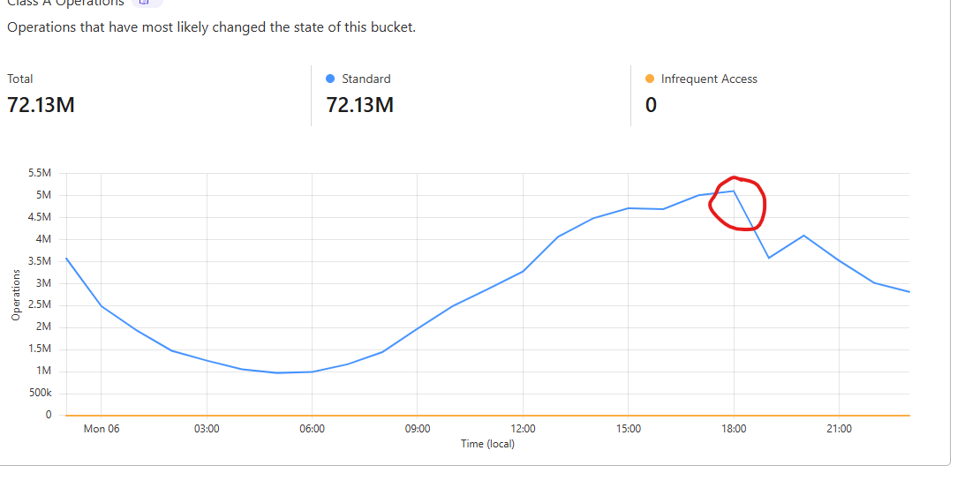980x488 pixels.
Task: Select the Standard 72.13M value
Action: pos(360,105)
